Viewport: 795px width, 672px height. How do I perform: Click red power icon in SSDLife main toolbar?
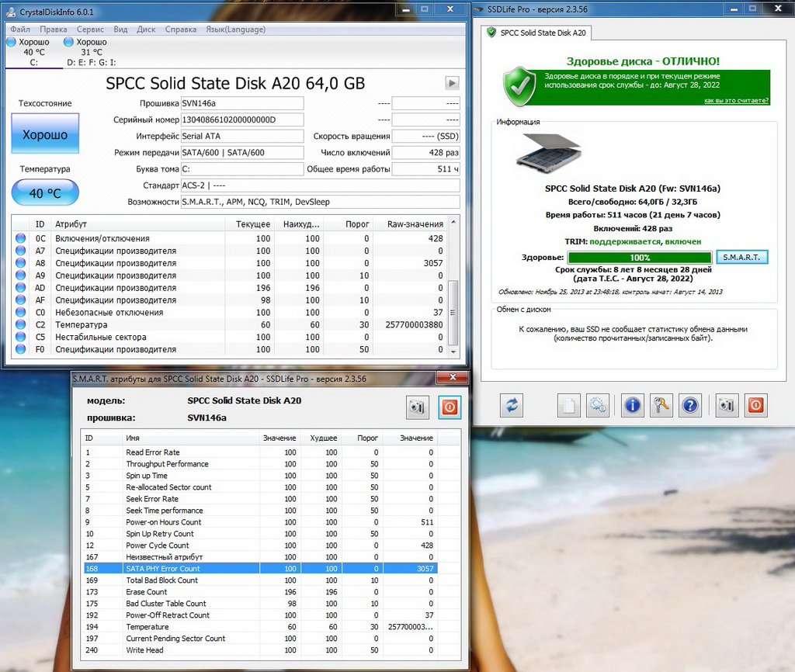pyautogui.click(x=755, y=405)
